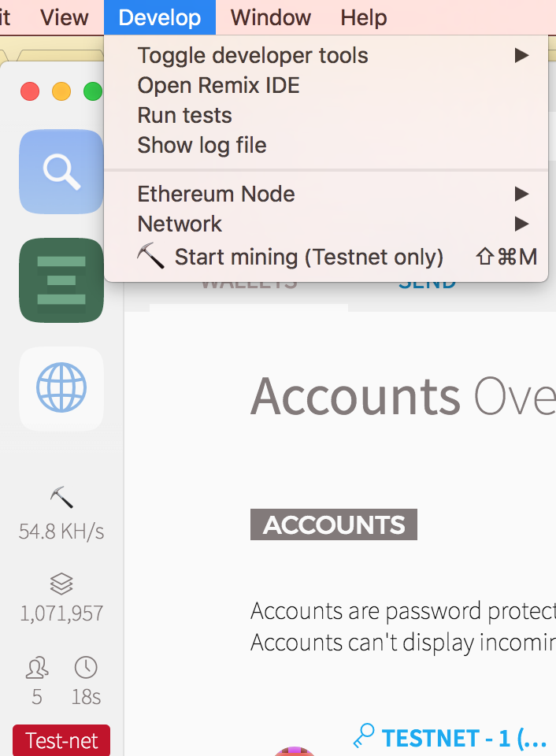Click the peers count icon

tap(37, 668)
